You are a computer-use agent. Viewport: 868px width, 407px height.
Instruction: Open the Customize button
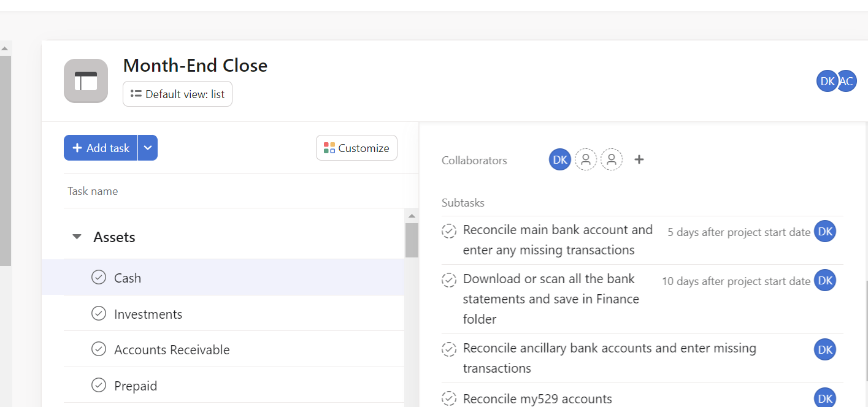point(356,148)
